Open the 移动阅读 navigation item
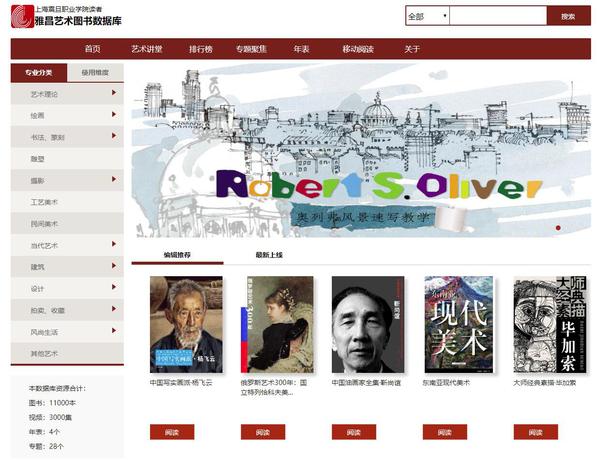This screenshot has height=460, width=599. tap(358, 49)
